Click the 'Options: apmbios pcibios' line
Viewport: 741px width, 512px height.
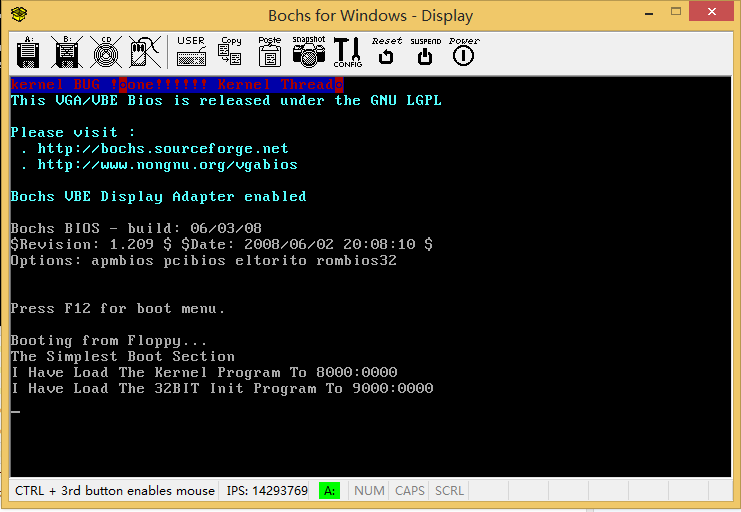pos(204,260)
